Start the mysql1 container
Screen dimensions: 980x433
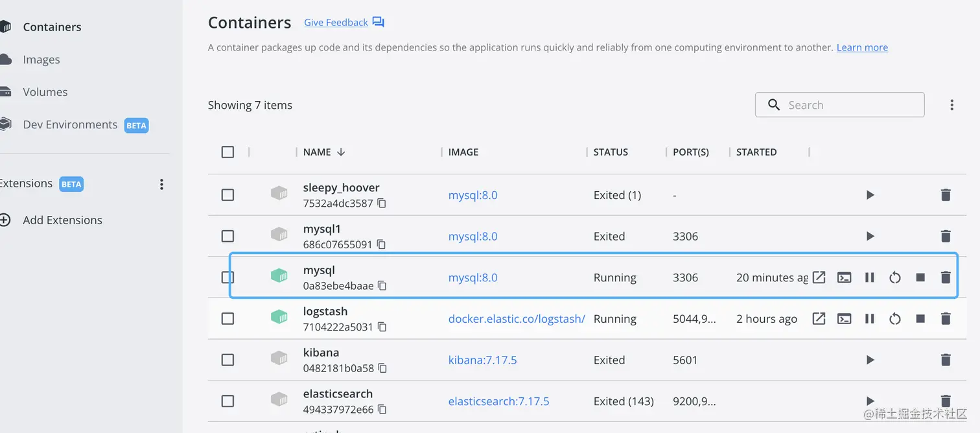click(870, 237)
